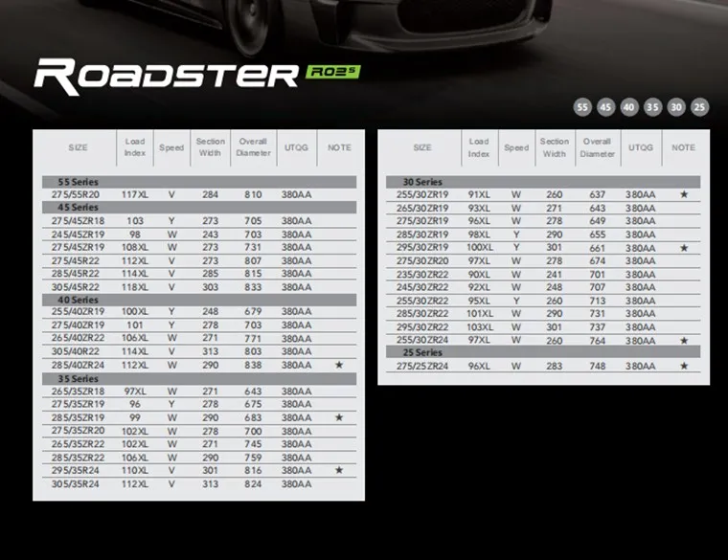Click the 95XL load index cell

click(x=479, y=301)
